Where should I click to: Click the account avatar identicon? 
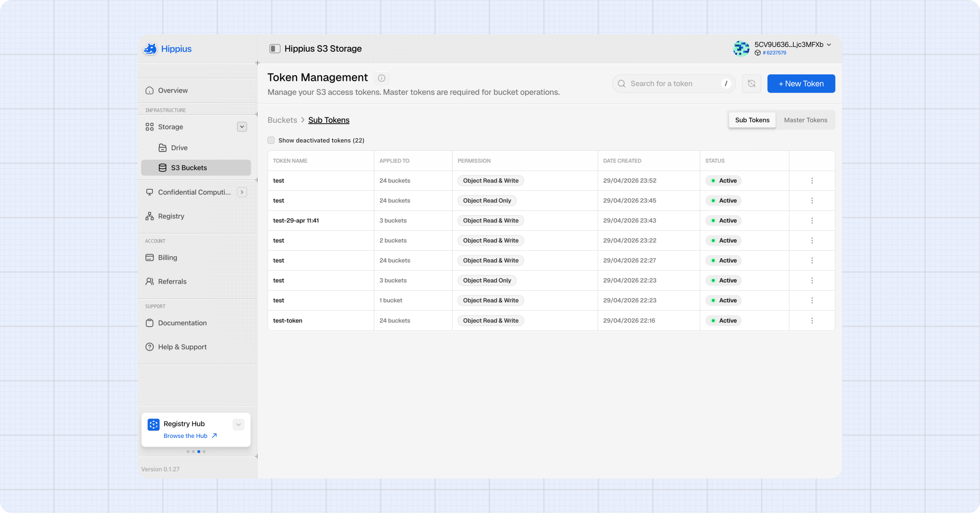tap(741, 49)
